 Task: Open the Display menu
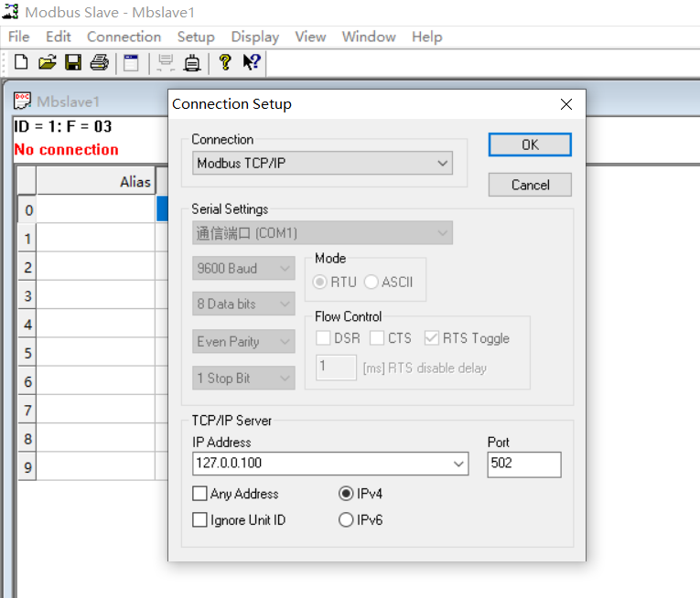pyautogui.click(x=255, y=37)
